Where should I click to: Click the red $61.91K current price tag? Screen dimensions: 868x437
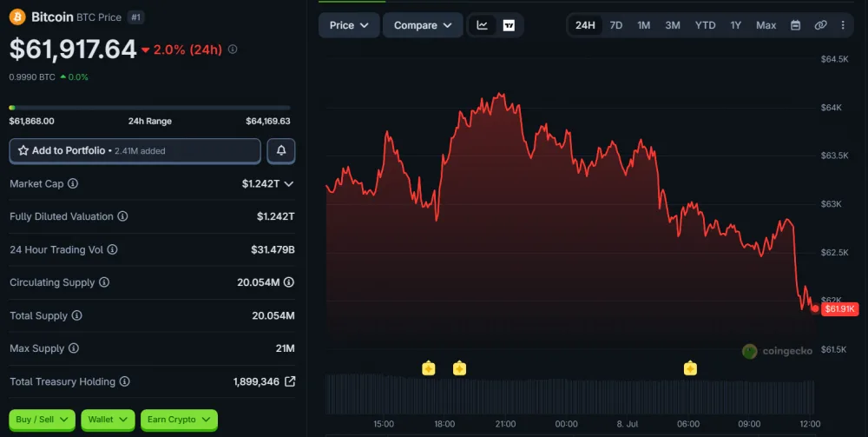(839, 309)
